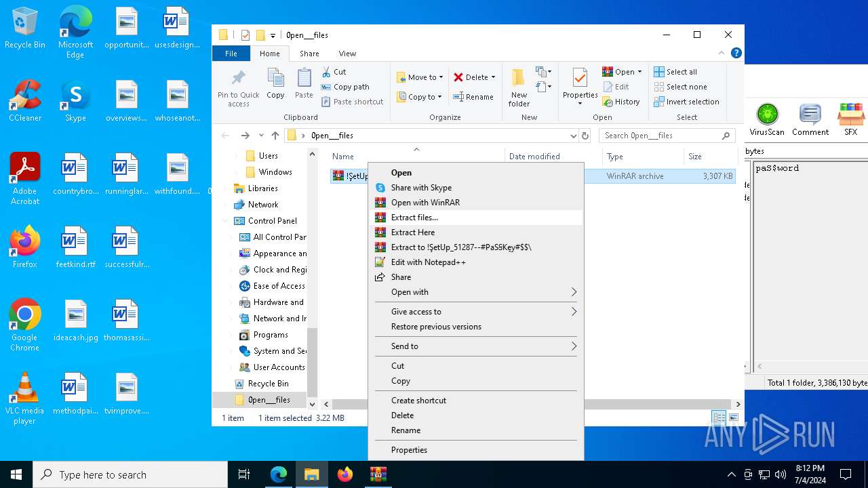Choose Extract Here from context menu
Image resolution: width=868 pixels, height=488 pixels.
pos(476,232)
